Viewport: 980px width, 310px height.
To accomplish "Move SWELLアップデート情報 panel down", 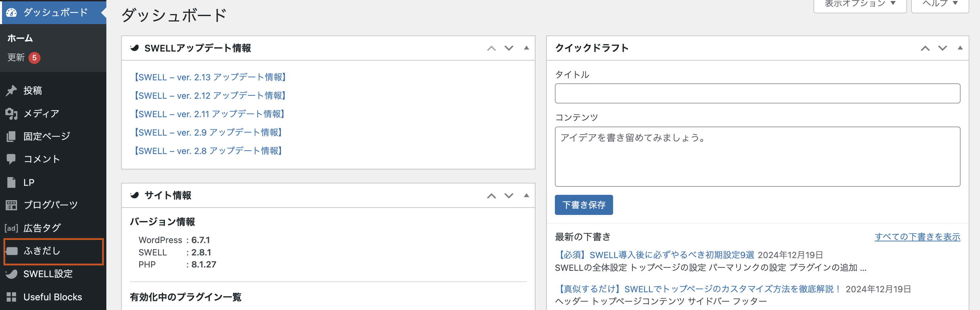I will [x=509, y=48].
